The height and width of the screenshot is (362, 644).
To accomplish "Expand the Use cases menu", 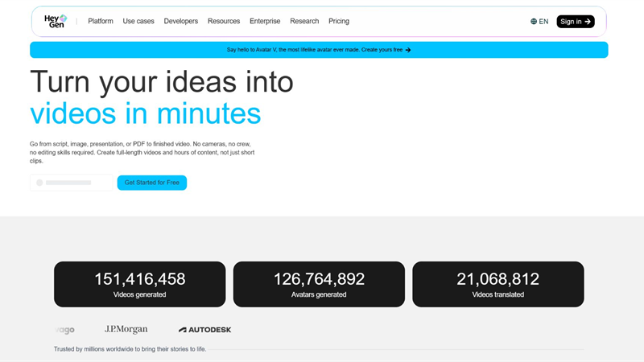I will click(x=138, y=21).
